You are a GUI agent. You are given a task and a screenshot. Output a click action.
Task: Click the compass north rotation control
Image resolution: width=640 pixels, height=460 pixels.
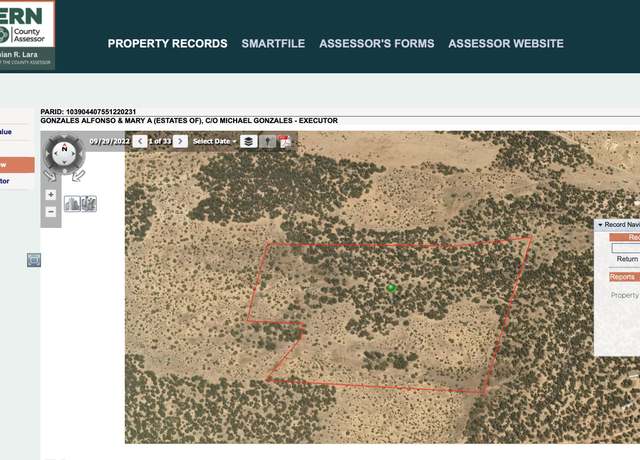(x=64, y=149)
